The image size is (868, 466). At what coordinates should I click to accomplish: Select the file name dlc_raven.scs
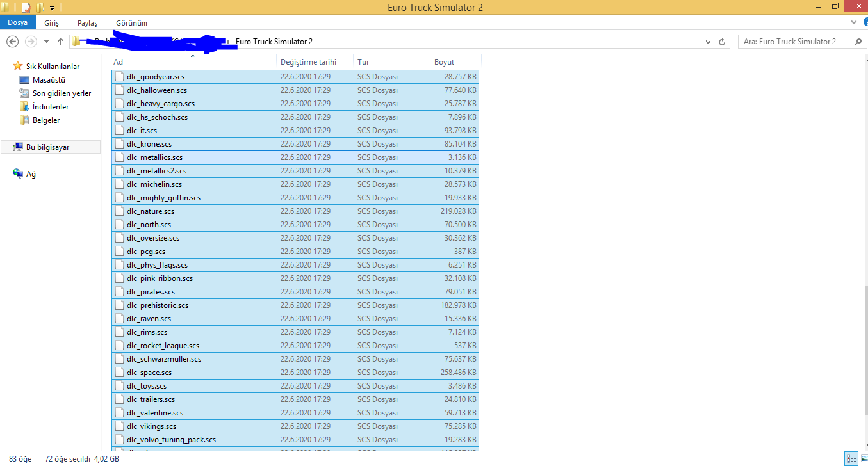(149, 319)
